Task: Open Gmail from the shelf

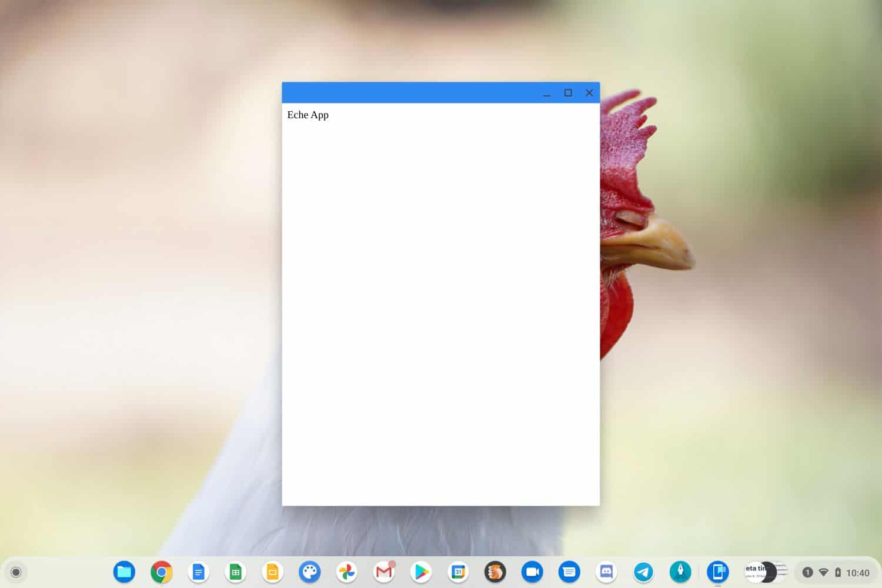Action: pos(383,572)
